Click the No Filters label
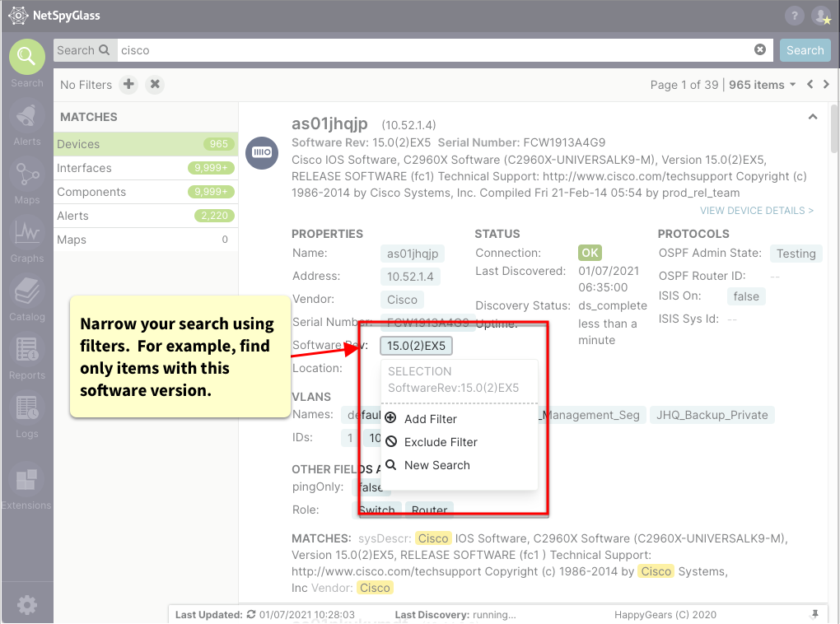Viewport: 840px width, 624px height. [86, 85]
